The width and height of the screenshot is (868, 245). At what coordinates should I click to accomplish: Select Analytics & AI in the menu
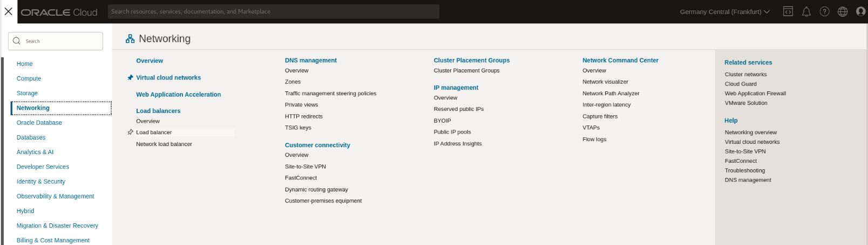[35, 152]
